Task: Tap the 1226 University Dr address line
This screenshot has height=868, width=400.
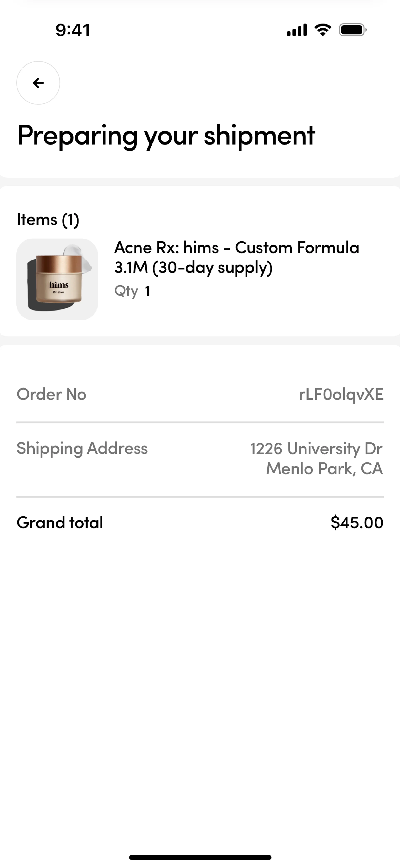Action: [316, 449]
